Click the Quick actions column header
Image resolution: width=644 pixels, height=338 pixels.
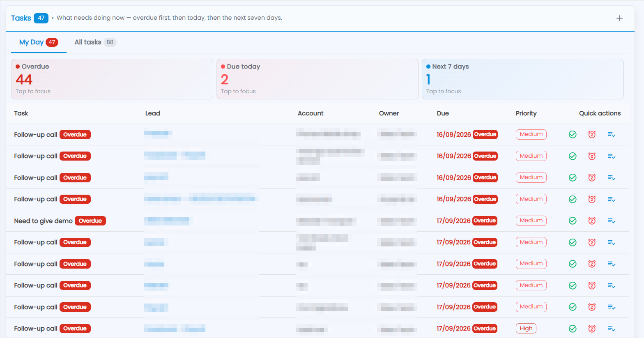600,113
